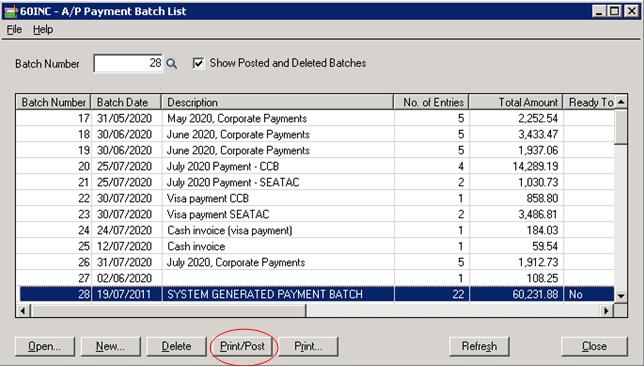Select the May 2020, Corporate Payments row
The width and height of the screenshot is (644, 367).
315,118
